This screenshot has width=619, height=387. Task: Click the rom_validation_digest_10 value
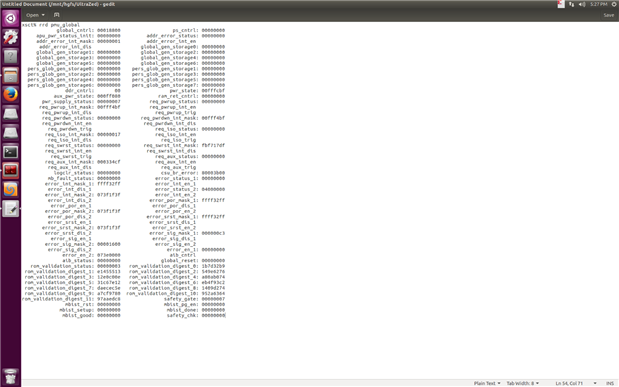tap(213, 293)
